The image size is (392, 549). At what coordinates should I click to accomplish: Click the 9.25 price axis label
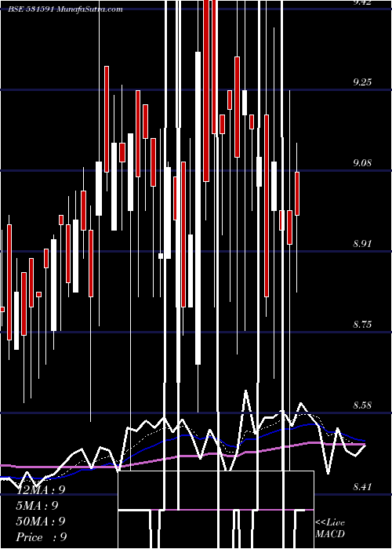tap(362, 82)
